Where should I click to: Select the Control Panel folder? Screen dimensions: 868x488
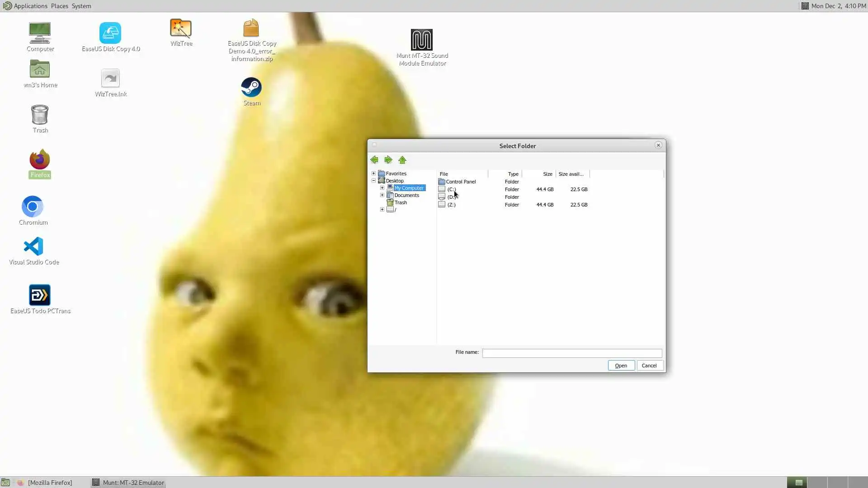(460, 182)
